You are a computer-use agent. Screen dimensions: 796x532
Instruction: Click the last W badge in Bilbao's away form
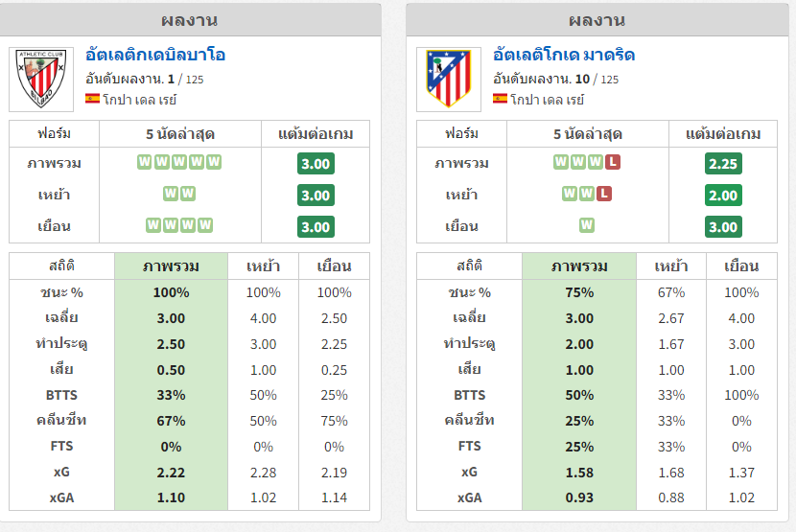coord(205,225)
